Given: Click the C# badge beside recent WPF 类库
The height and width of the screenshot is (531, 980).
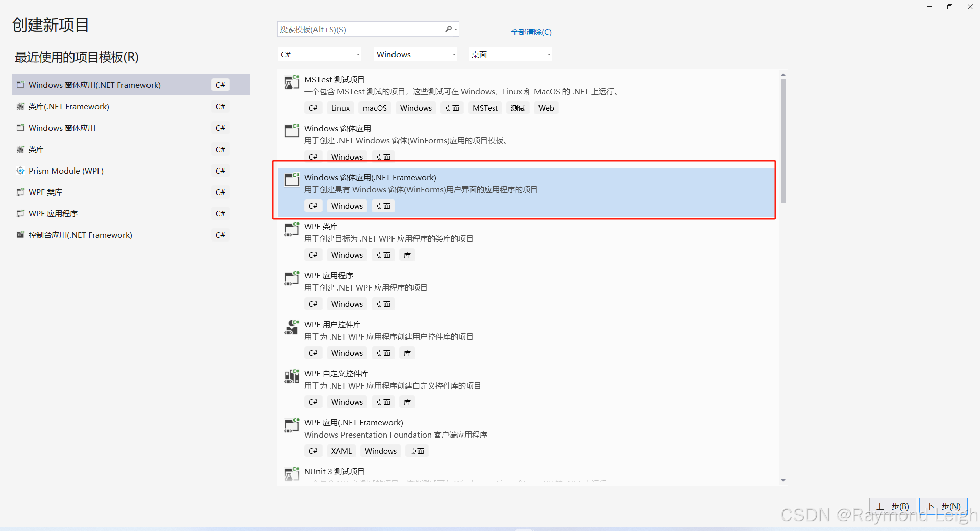Looking at the screenshot, I should 220,192.
